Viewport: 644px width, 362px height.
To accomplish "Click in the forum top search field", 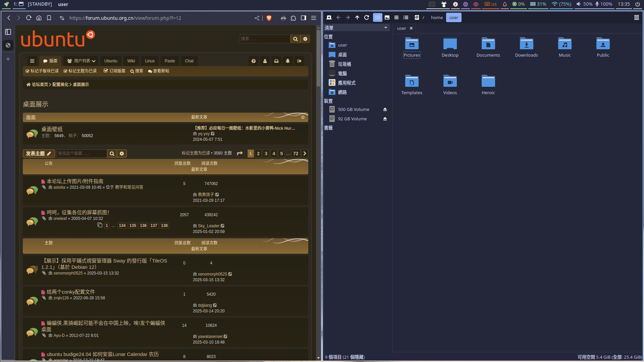I will click(x=265, y=39).
